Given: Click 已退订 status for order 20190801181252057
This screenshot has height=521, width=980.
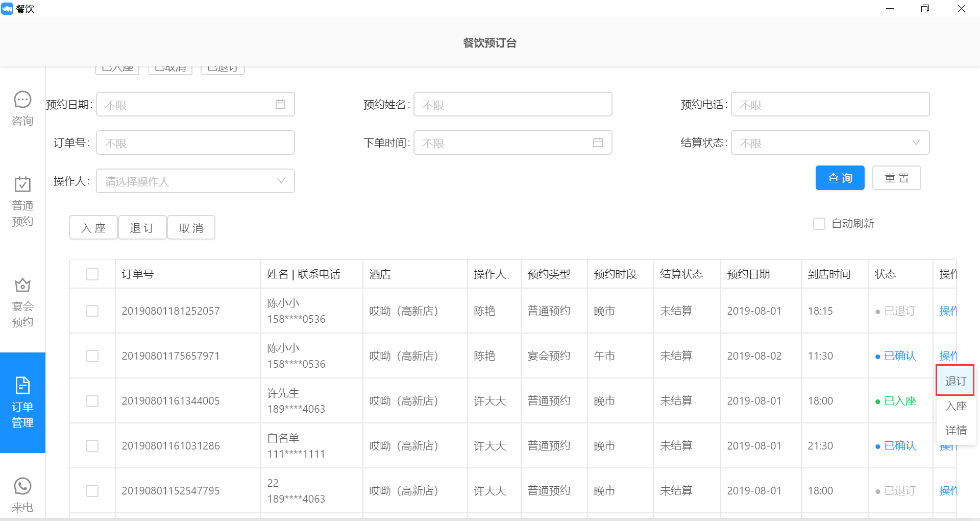Looking at the screenshot, I should click(x=896, y=311).
